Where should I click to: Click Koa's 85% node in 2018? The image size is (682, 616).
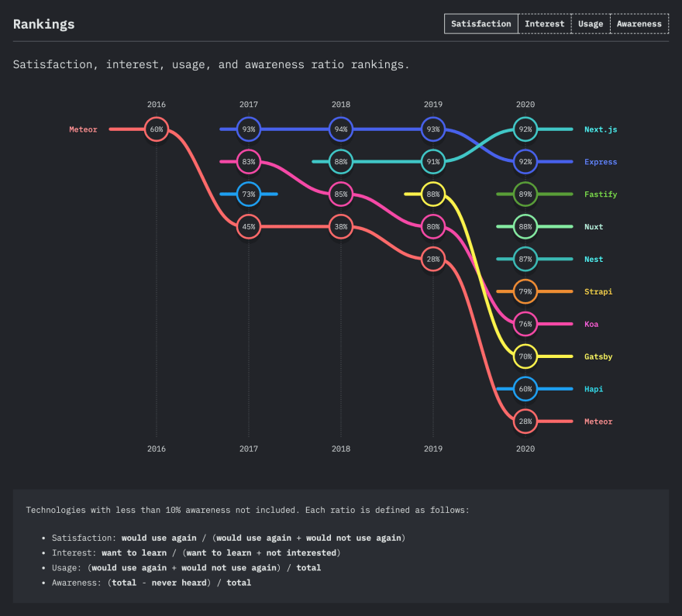click(341, 194)
